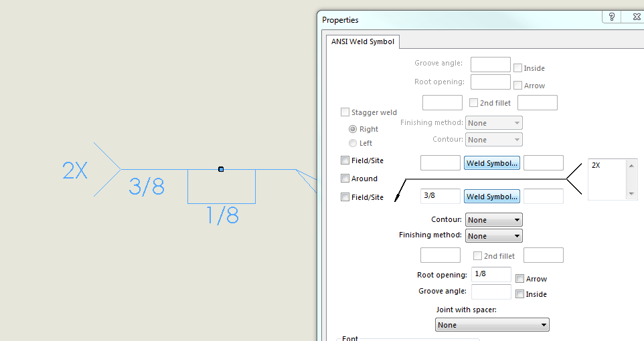Click the field right of lower 2nd fillet
644x341 pixels.
pos(544,255)
